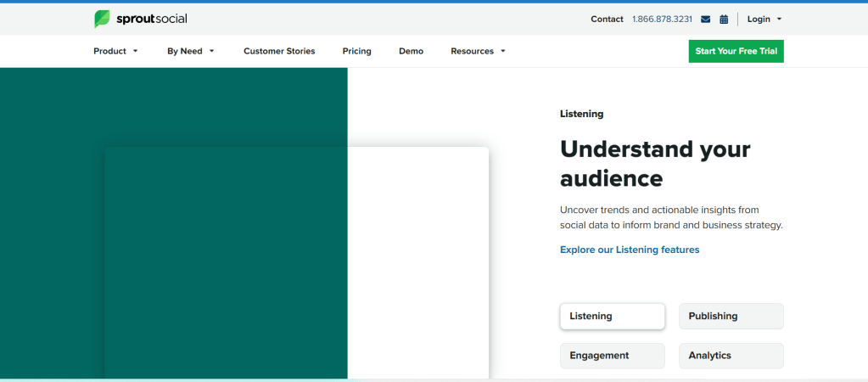
Task: Select the Listening feature tab
Action: coord(612,316)
